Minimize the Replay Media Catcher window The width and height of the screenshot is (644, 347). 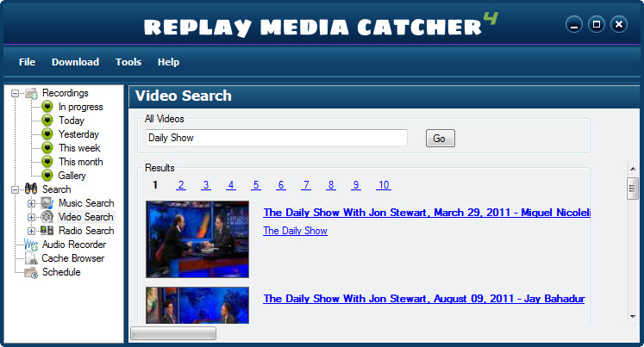[574, 25]
